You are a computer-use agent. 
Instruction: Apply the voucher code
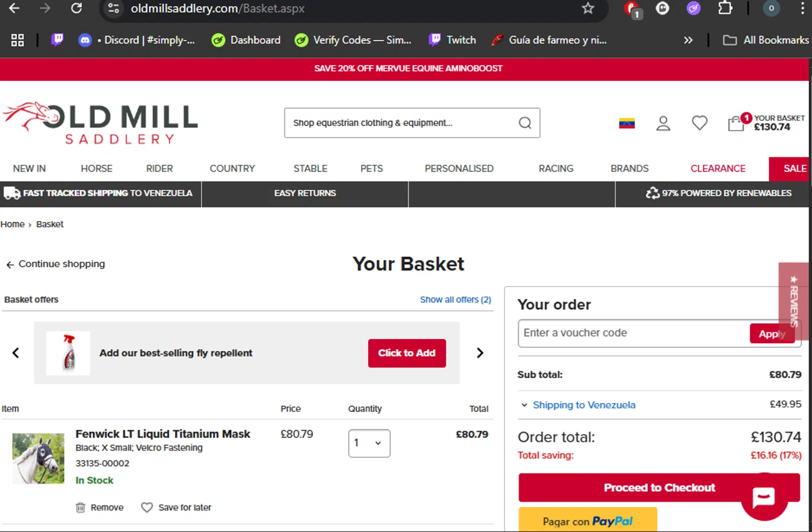tap(772, 334)
